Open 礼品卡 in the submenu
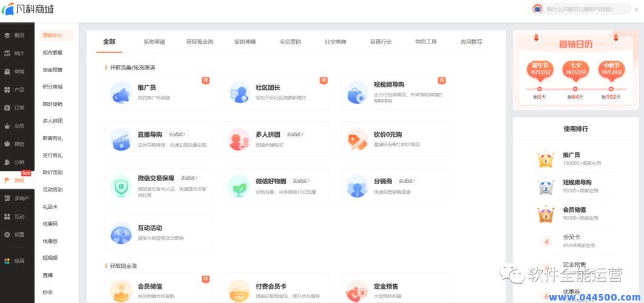 coord(50,207)
